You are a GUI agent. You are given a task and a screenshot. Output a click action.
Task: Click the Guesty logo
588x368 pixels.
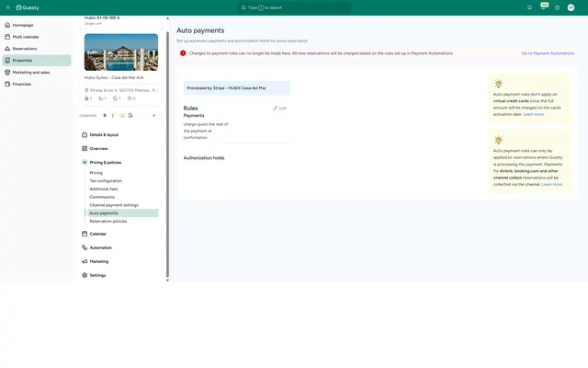pyautogui.click(x=28, y=7)
